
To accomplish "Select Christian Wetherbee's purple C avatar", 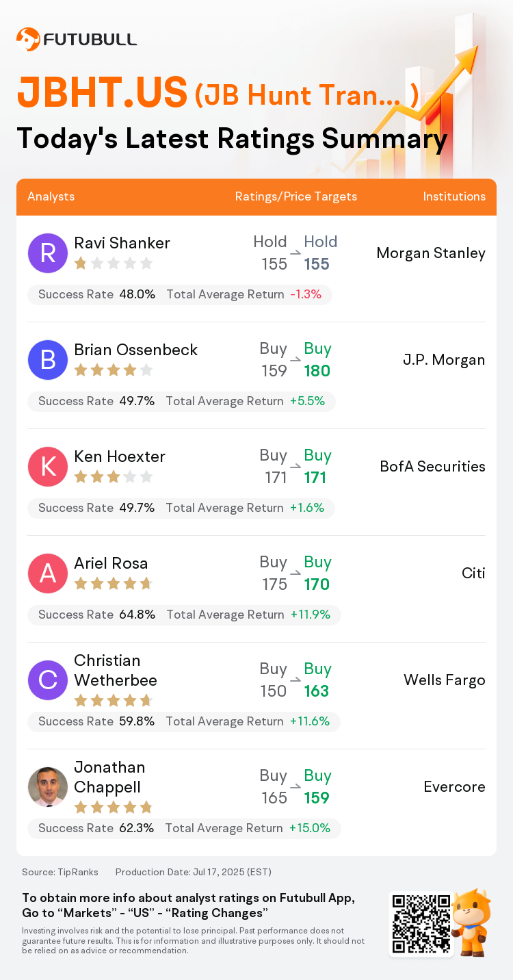I will pyautogui.click(x=48, y=680).
